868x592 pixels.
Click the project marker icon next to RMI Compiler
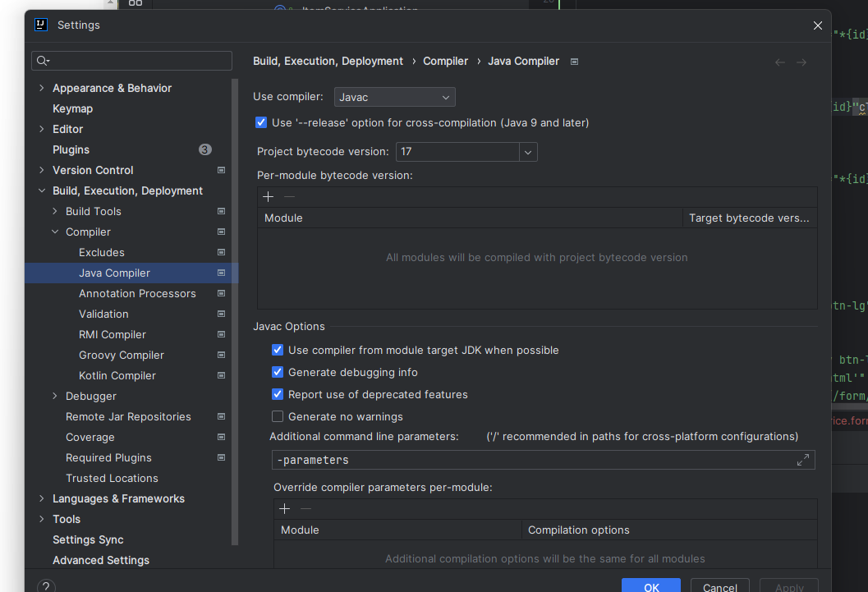pos(222,334)
